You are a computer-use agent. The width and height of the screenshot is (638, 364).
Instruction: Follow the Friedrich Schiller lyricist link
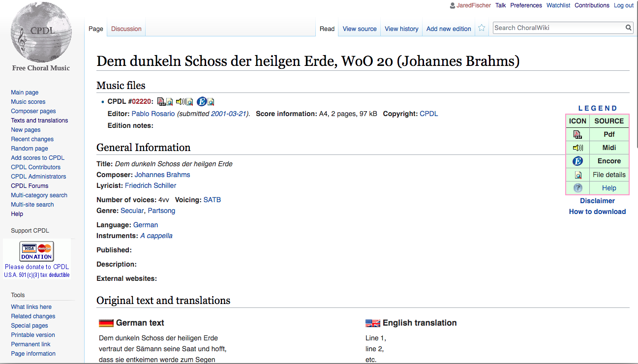tap(151, 185)
